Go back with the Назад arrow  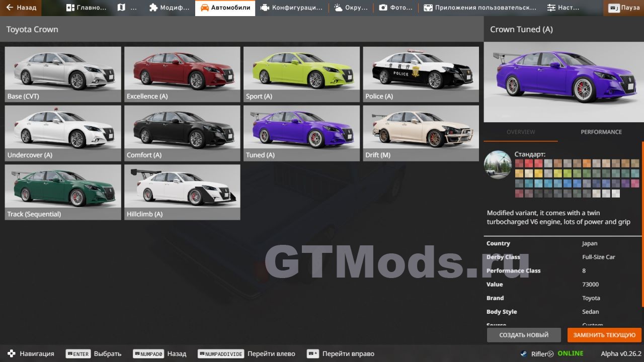(21, 8)
